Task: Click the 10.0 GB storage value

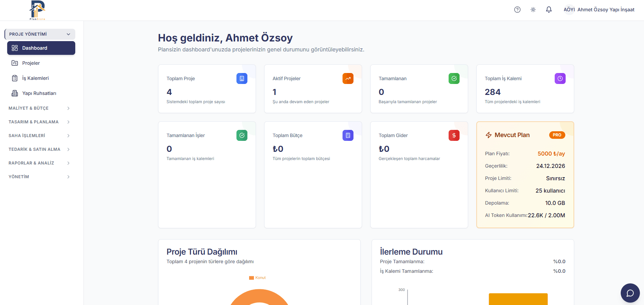Action: pos(555,203)
